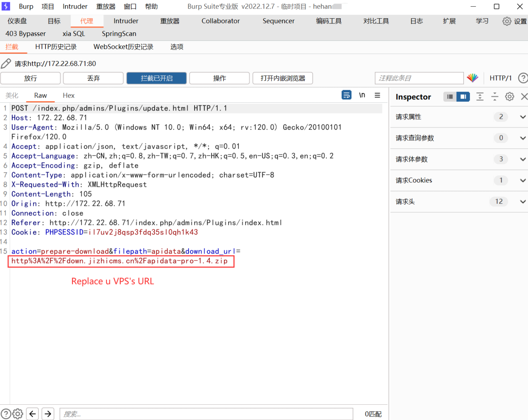Switch to the Intruder tool tab
528x420 pixels.
[x=126, y=21]
